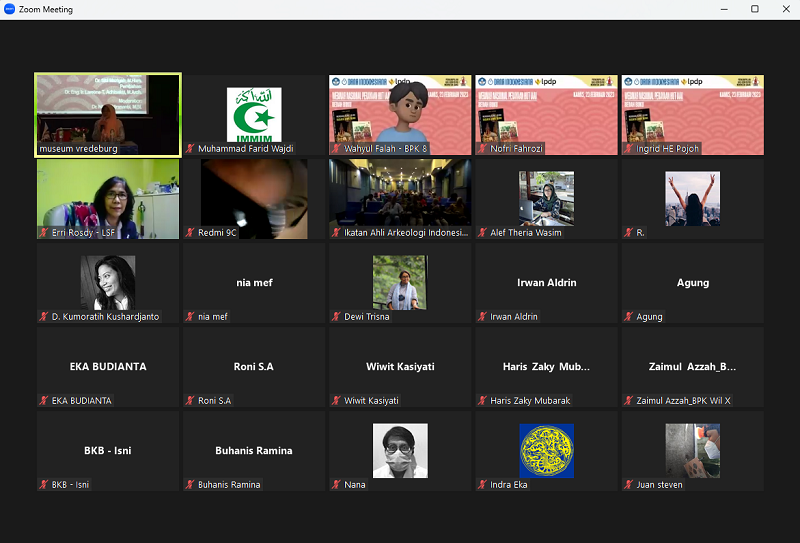Click Dewi Trisna's profile photo
Viewport: 800px width, 543px height.
click(400, 283)
